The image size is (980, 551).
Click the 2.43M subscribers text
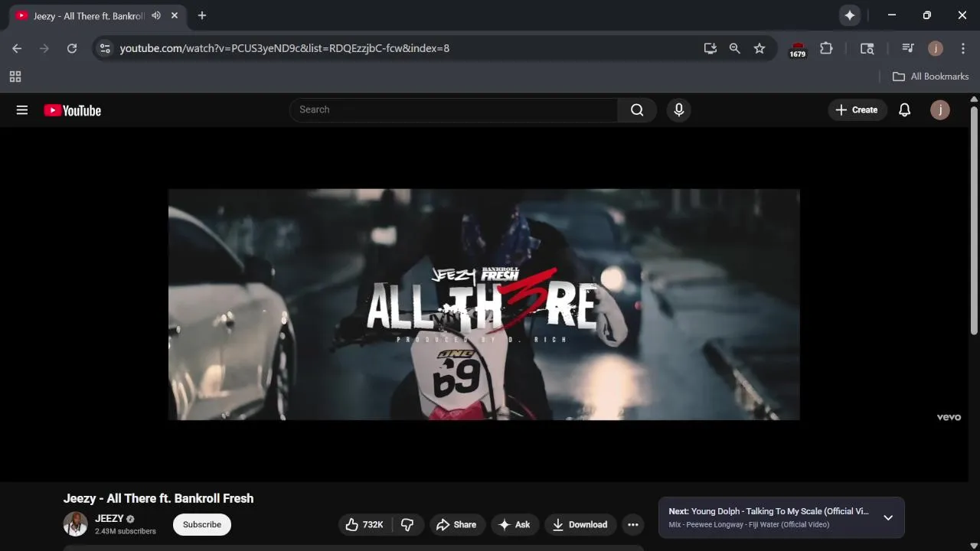126,531
